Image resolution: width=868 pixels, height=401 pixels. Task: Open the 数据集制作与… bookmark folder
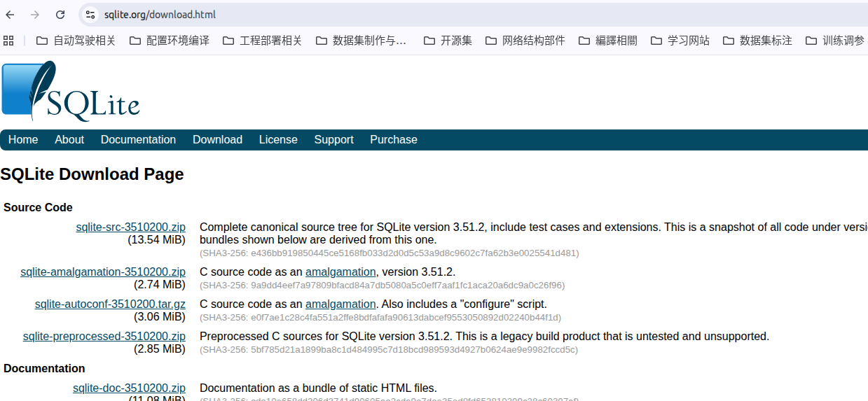[361, 41]
